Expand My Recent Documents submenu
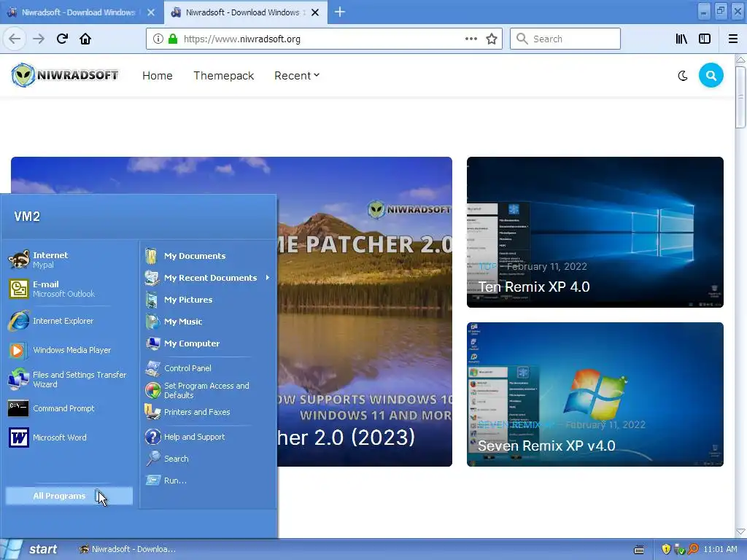 (207, 278)
